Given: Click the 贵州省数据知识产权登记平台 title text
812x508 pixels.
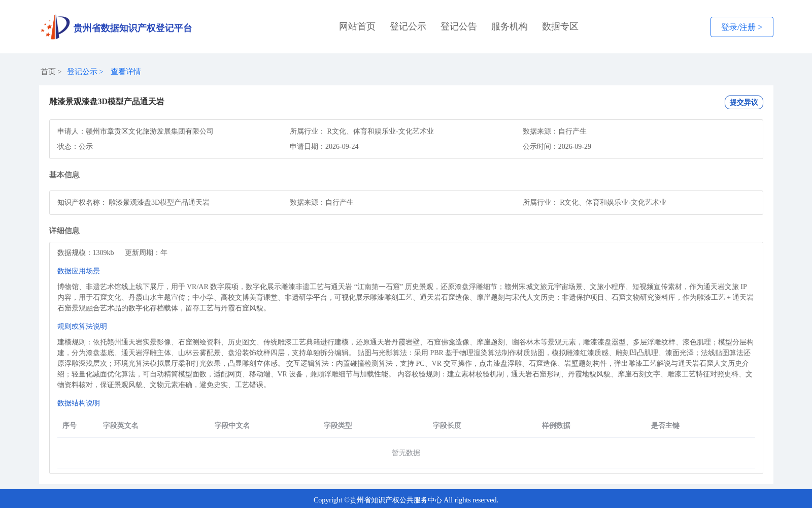Looking at the screenshot, I should (132, 28).
